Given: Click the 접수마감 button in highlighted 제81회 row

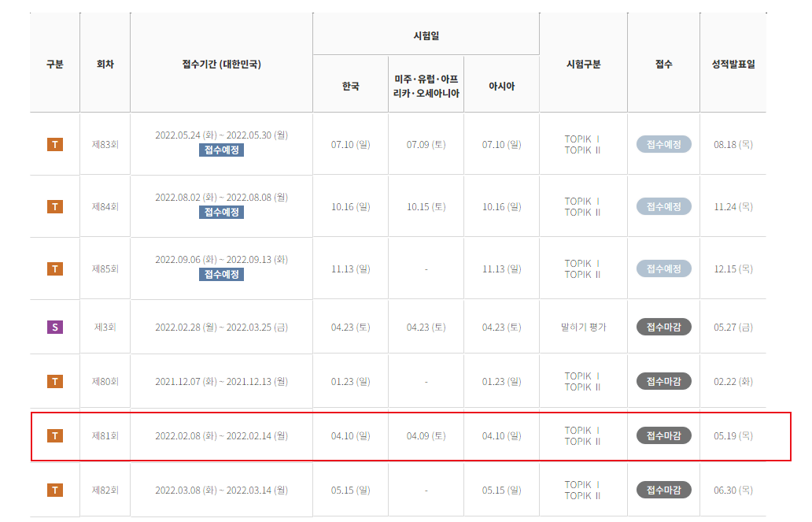Looking at the screenshot, I should pos(663,436).
